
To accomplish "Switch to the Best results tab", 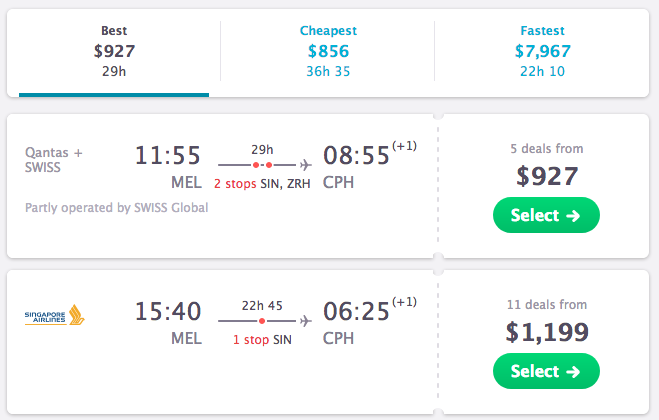I will 114,53.
